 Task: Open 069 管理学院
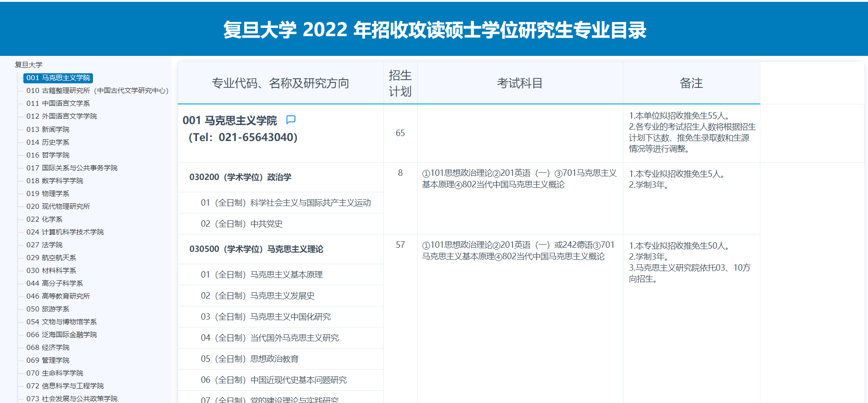click(48, 360)
